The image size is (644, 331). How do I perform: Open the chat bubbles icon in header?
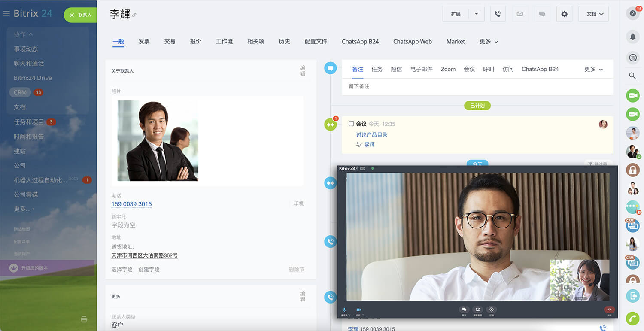click(542, 14)
